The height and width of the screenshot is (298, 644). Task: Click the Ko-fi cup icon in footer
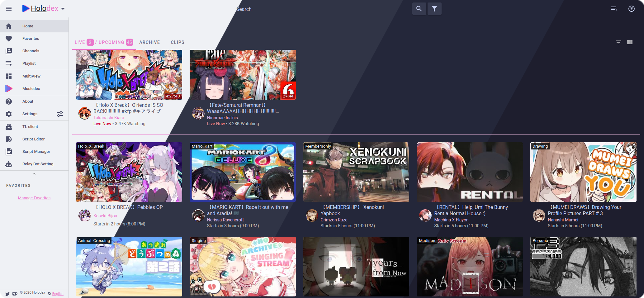pyautogui.click(x=15, y=294)
